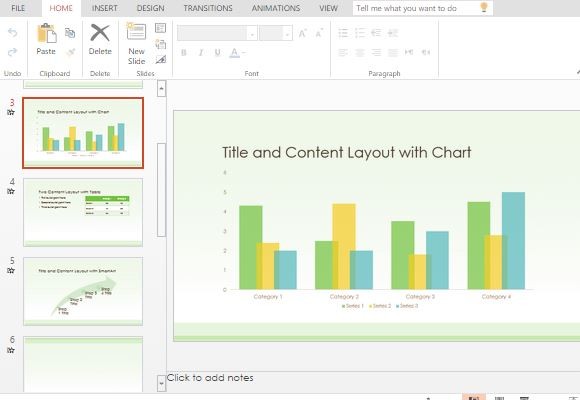Toggle Italic formatting
580x400 pixels.
[201, 53]
